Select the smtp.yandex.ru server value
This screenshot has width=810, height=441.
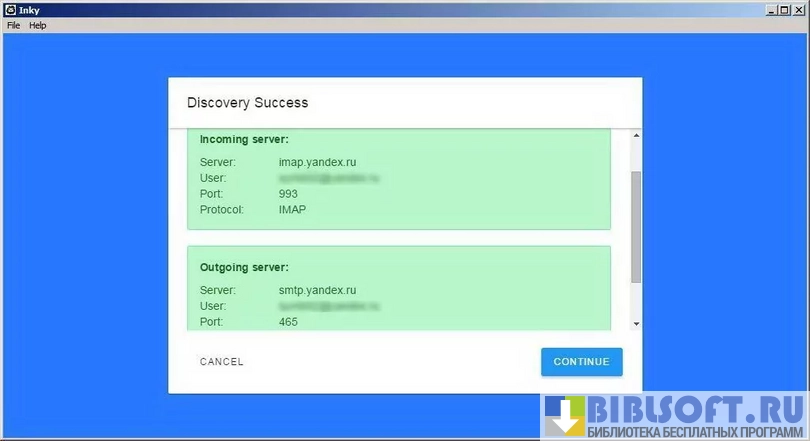point(317,290)
